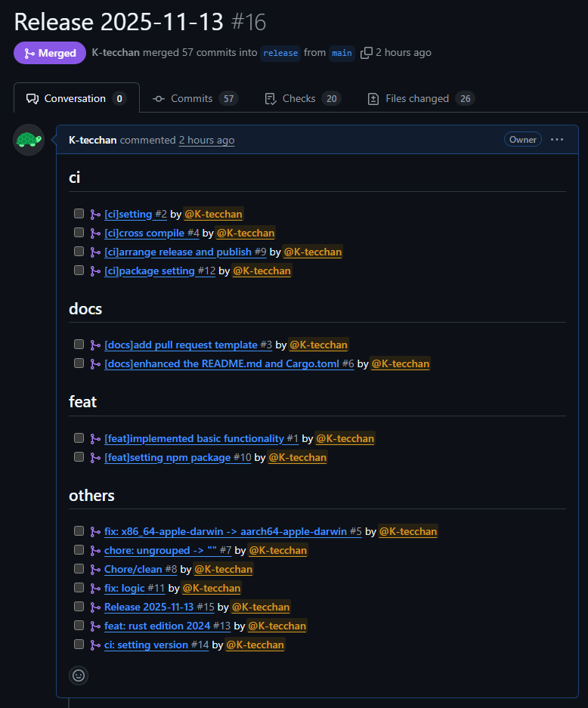Check the [ci]cross compile #4 checkbox
588x708 pixels.
click(x=79, y=233)
